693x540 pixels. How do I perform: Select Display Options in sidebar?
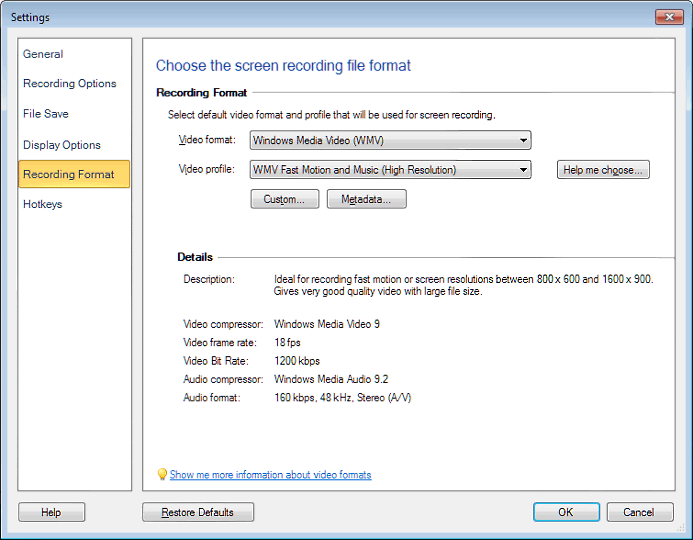(62, 145)
